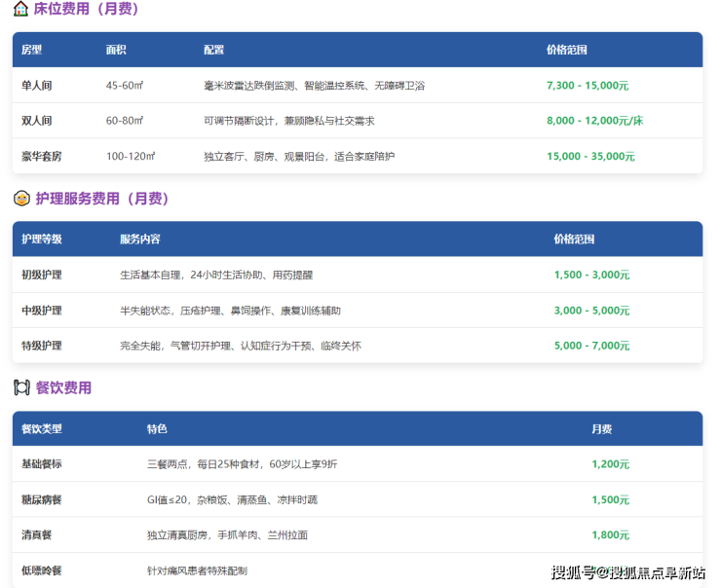Click the 1,800元 price for 清真餐
This screenshot has width=721, height=588.
[610, 534]
